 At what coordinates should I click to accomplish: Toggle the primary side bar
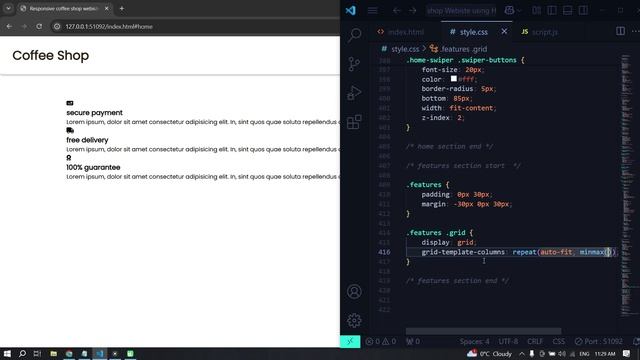552,11
